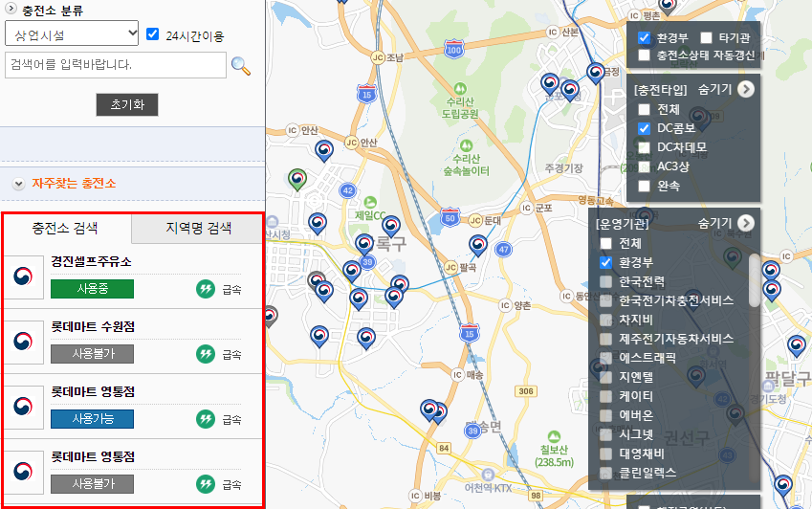Image resolution: width=812 pixels, height=509 pixels.
Task: Click logo of the 사용가능 롯데마트 영통점 row
Action: click(x=23, y=407)
